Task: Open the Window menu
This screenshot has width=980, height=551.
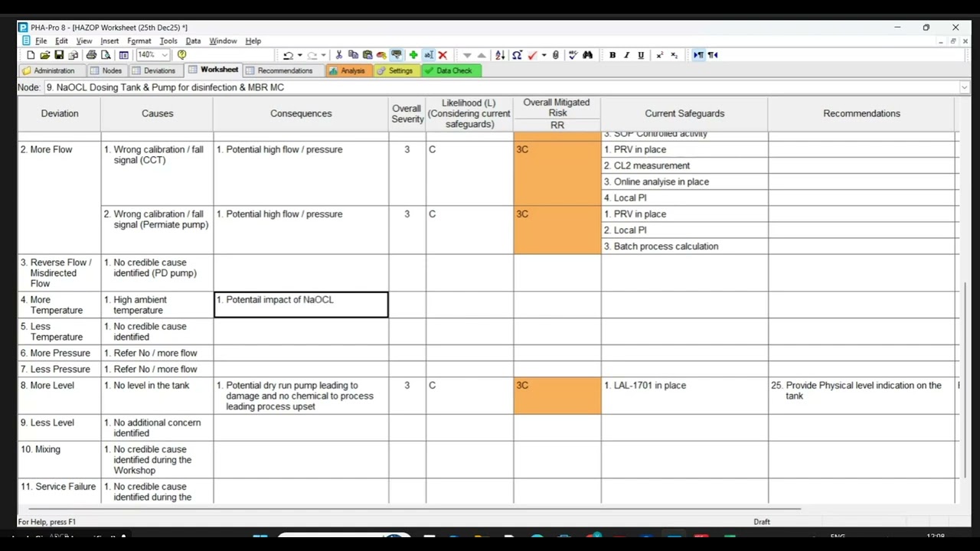Action: point(223,41)
